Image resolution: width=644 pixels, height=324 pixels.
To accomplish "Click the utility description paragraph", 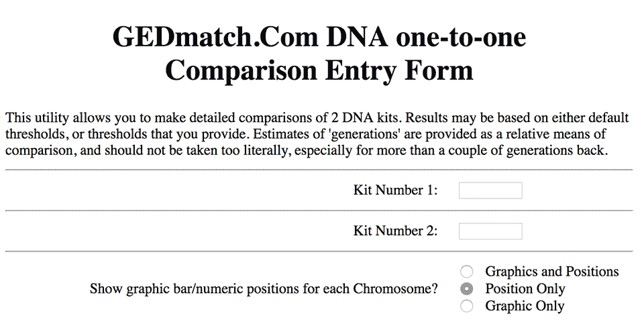I will pyautogui.click(x=317, y=134).
